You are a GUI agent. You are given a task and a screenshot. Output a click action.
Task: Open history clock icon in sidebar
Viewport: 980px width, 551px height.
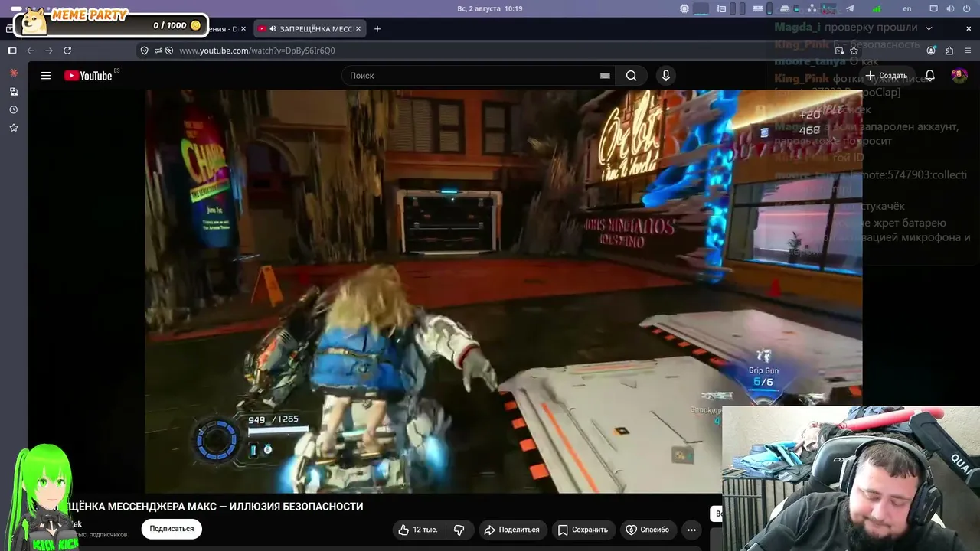tap(14, 109)
